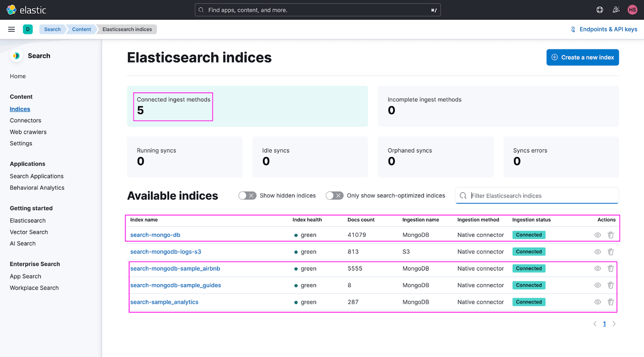644x357 pixels.
Task: Open the search-mongodb-sample_guides index link
Action: point(175,285)
